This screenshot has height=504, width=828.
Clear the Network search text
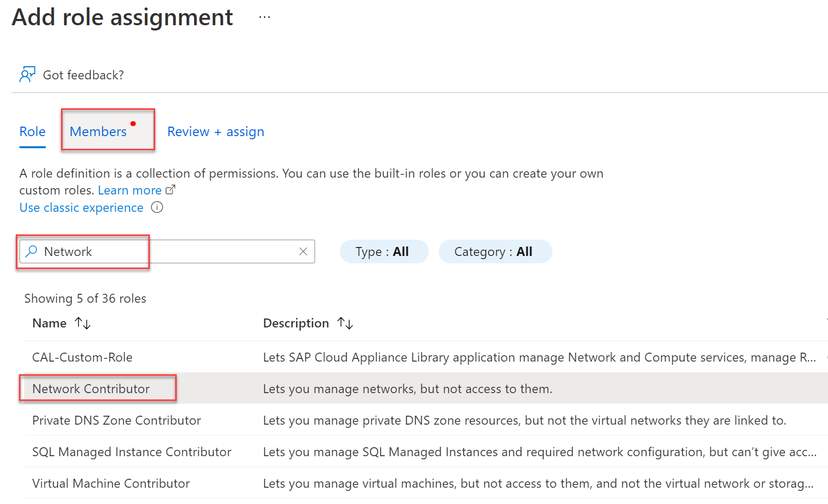point(303,252)
